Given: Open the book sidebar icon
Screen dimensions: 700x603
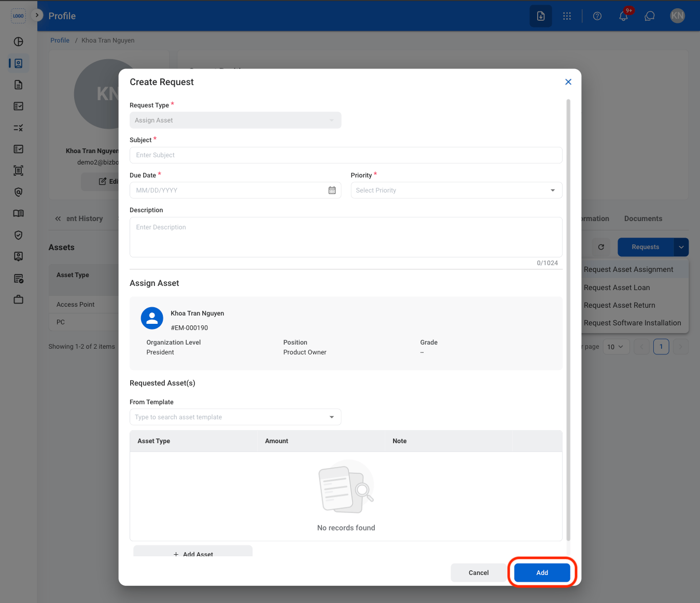Looking at the screenshot, I should point(19,213).
